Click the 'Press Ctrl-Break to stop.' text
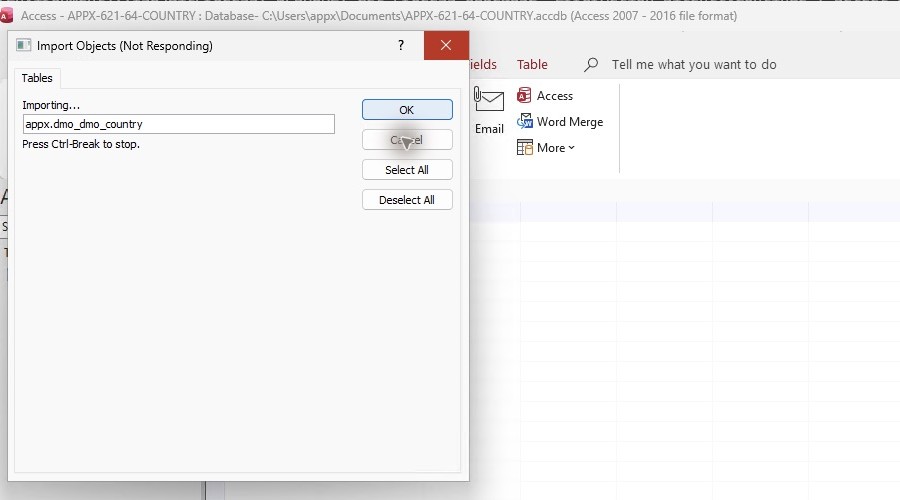The image size is (900, 500). [x=81, y=144]
